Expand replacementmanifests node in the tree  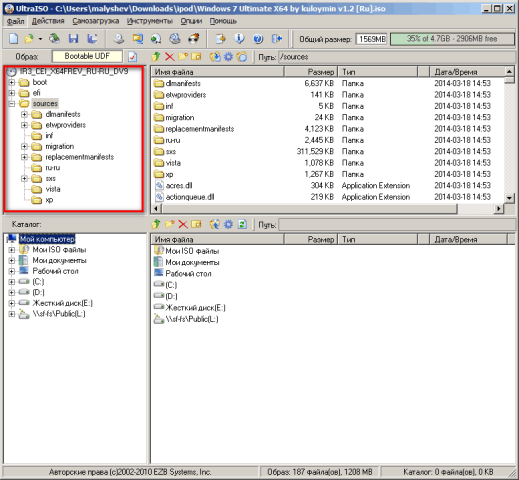coord(24,157)
